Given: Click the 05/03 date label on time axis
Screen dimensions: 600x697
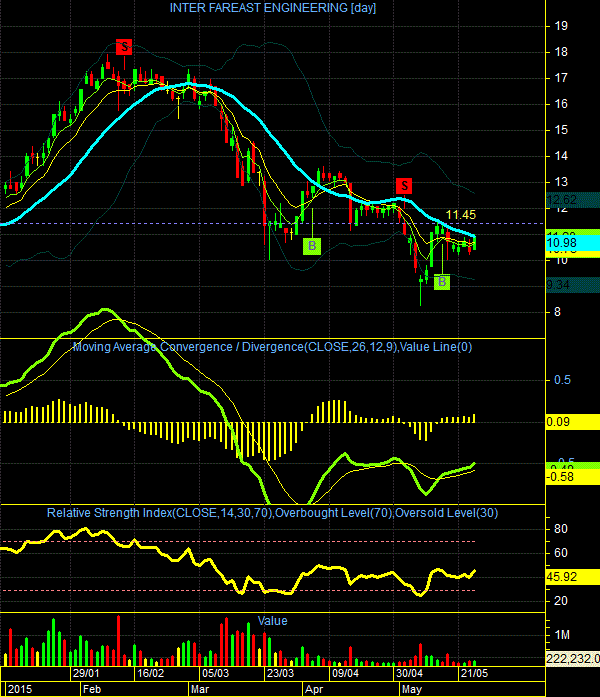Looking at the screenshot, I should point(216,673).
